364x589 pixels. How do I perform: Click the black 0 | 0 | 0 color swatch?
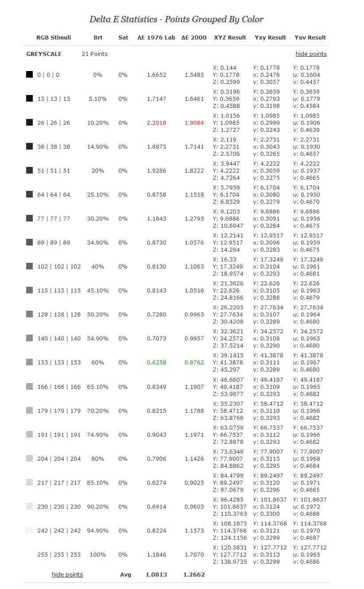[x=30, y=75]
